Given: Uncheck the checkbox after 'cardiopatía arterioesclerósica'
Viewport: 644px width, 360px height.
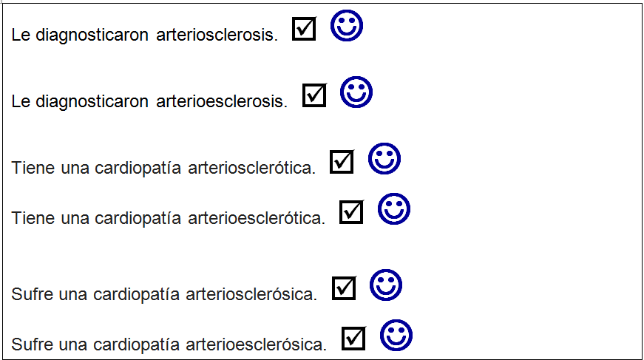Looking at the screenshot, I should click(353, 339).
